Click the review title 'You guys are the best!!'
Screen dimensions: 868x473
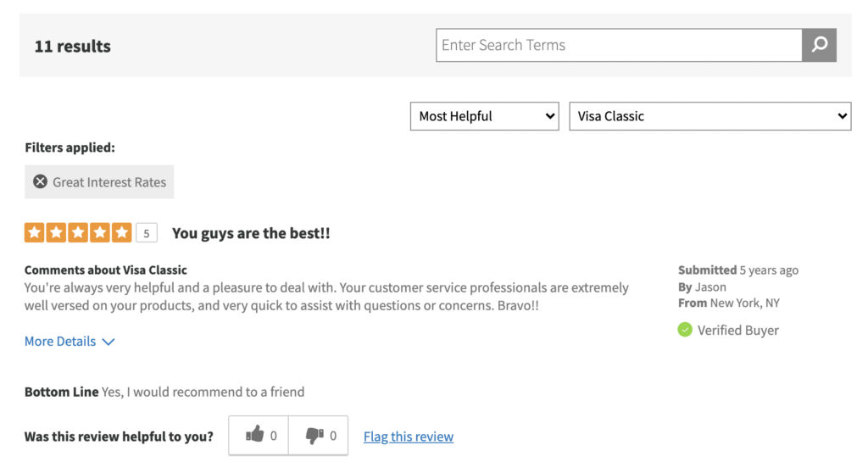(251, 233)
